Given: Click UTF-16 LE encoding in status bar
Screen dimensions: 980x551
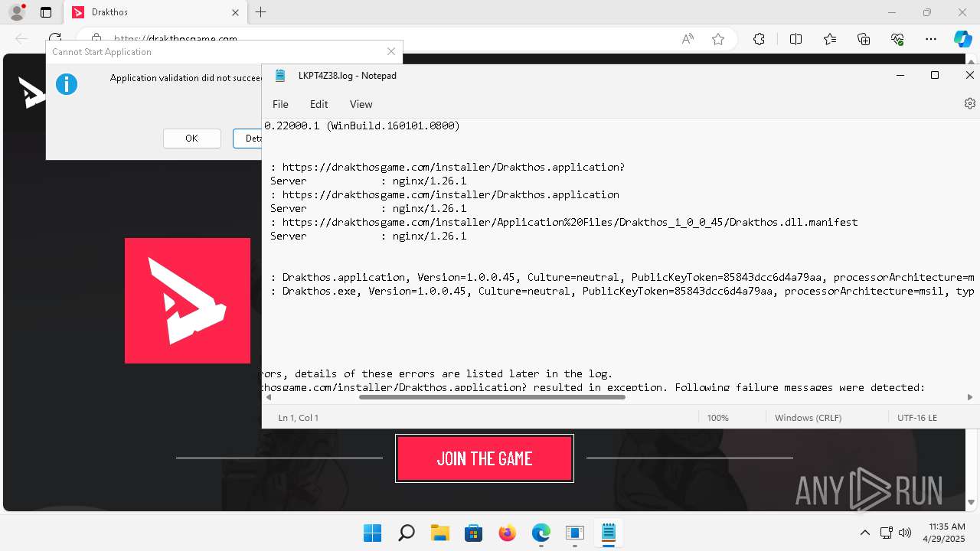Looking at the screenshot, I should click(917, 418).
